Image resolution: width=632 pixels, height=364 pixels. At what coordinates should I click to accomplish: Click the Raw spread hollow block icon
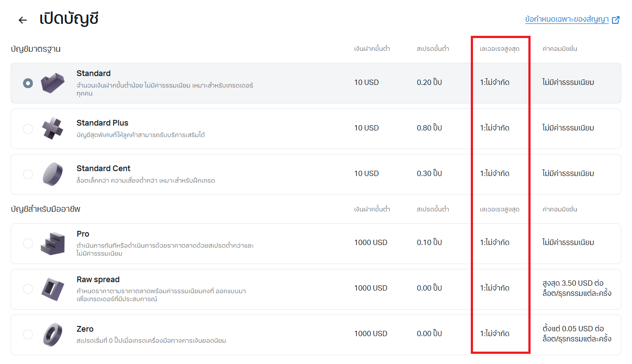[x=52, y=288]
